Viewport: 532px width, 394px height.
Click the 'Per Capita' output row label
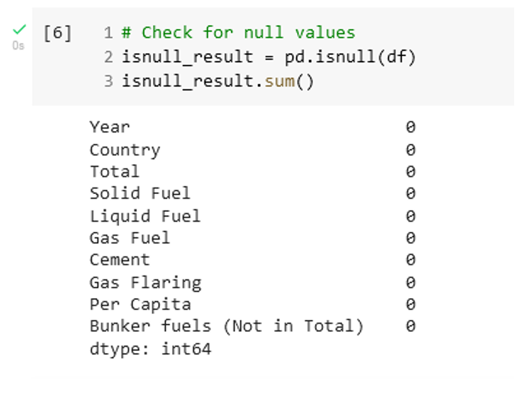coord(140,305)
